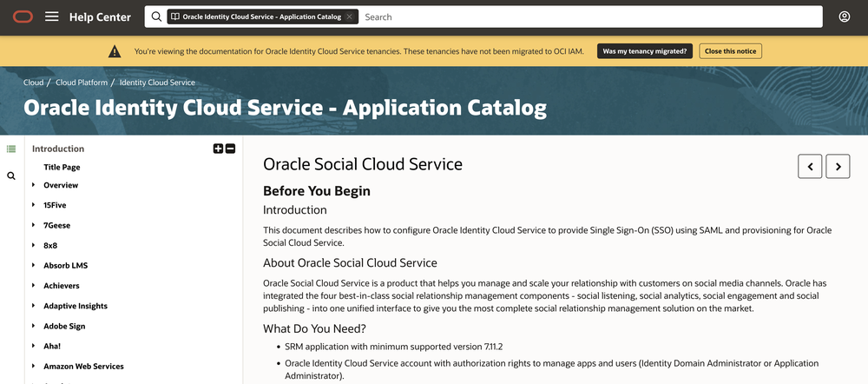The height and width of the screenshot is (384, 868).
Task: Expand the Amazon Web Services arrow
Action: [x=34, y=366]
